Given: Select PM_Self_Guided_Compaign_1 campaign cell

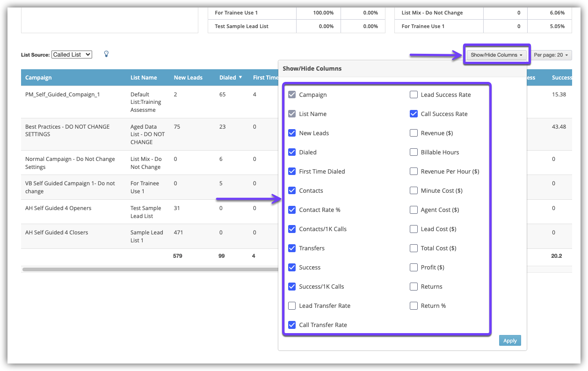Looking at the screenshot, I should (x=63, y=95).
